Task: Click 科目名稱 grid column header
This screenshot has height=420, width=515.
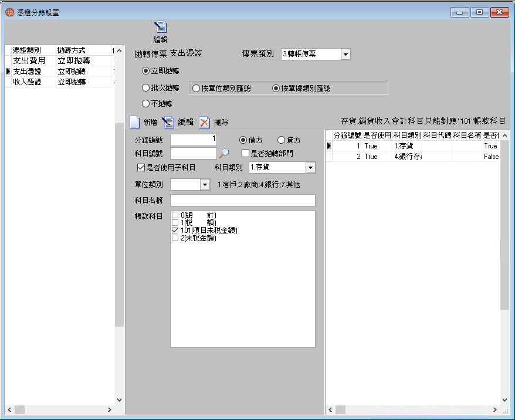Action: pos(467,136)
